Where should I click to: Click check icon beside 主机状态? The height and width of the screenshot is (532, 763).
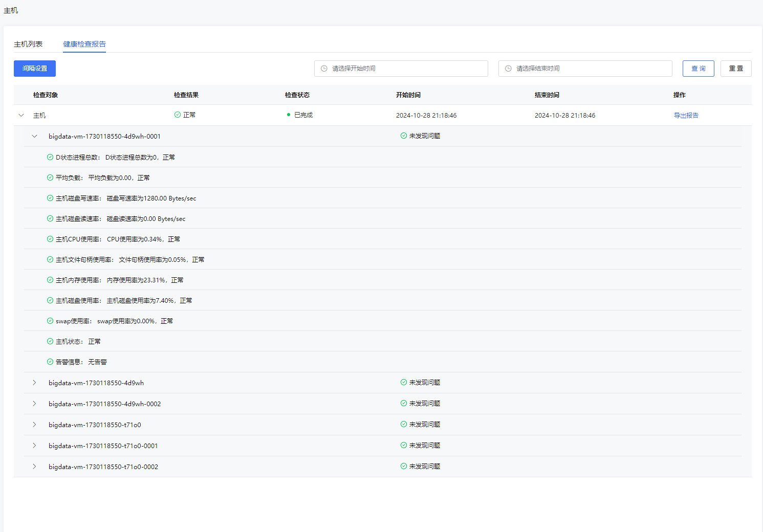pos(50,341)
